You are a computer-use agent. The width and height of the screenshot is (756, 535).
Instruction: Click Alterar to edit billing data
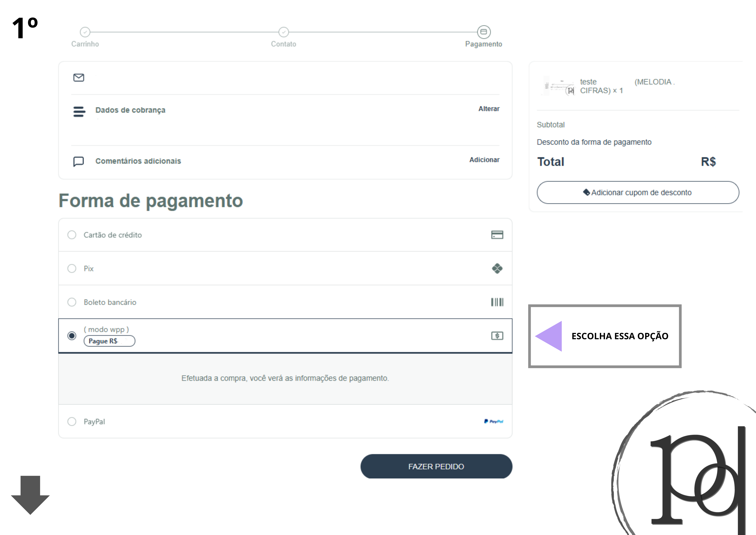489,109
